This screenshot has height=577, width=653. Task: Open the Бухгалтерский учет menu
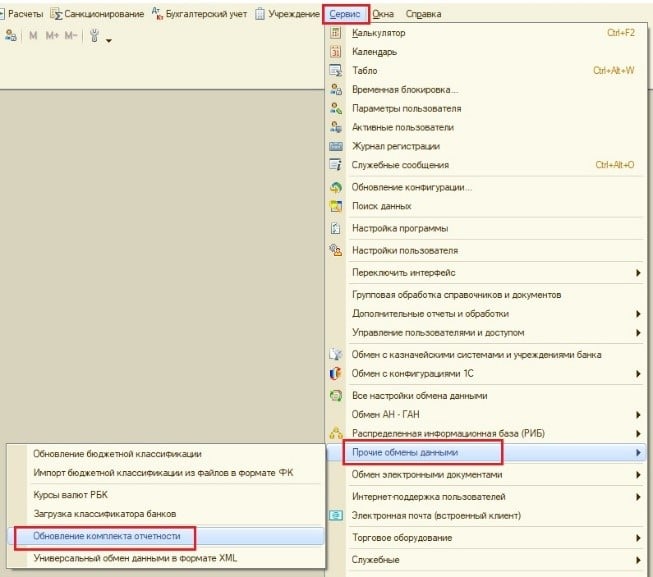[x=199, y=14]
